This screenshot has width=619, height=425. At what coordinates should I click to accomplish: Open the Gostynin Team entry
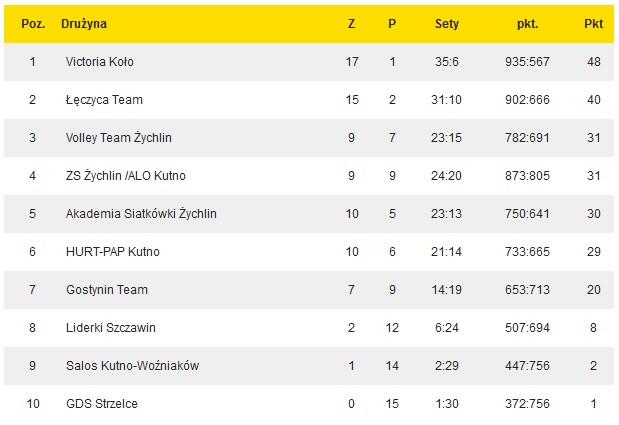pyautogui.click(x=106, y=290)
